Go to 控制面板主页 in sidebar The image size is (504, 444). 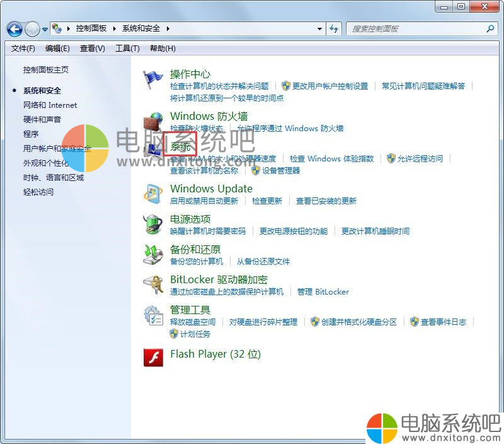tap(45, 70)
